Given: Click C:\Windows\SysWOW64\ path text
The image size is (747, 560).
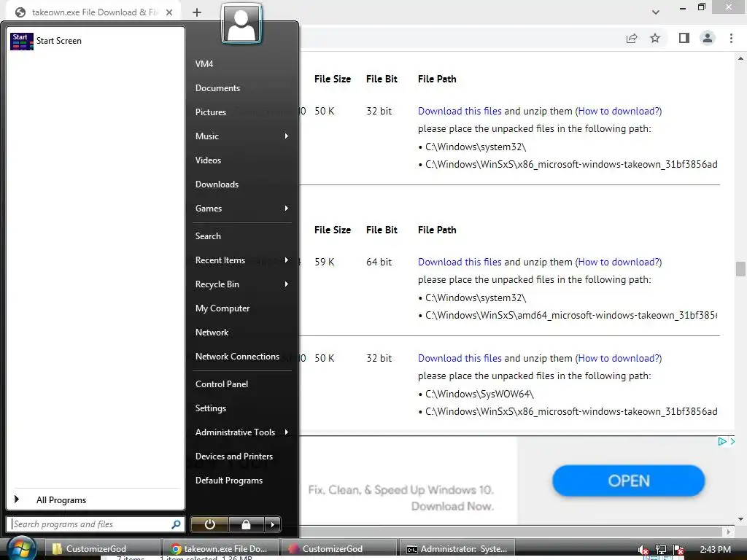Looking at the screenshot, I should coord(479,394).
